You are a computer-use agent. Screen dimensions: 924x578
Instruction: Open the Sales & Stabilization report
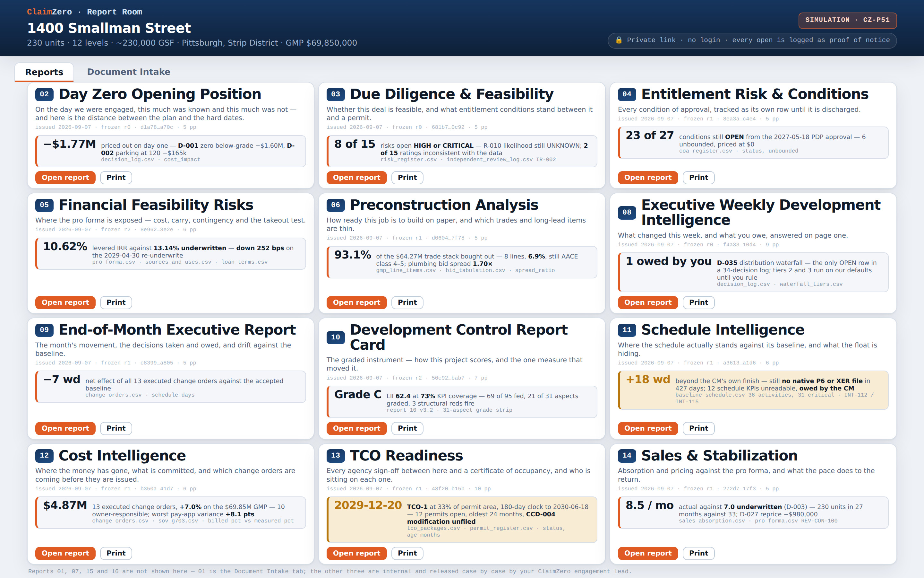tap(648, 553)
